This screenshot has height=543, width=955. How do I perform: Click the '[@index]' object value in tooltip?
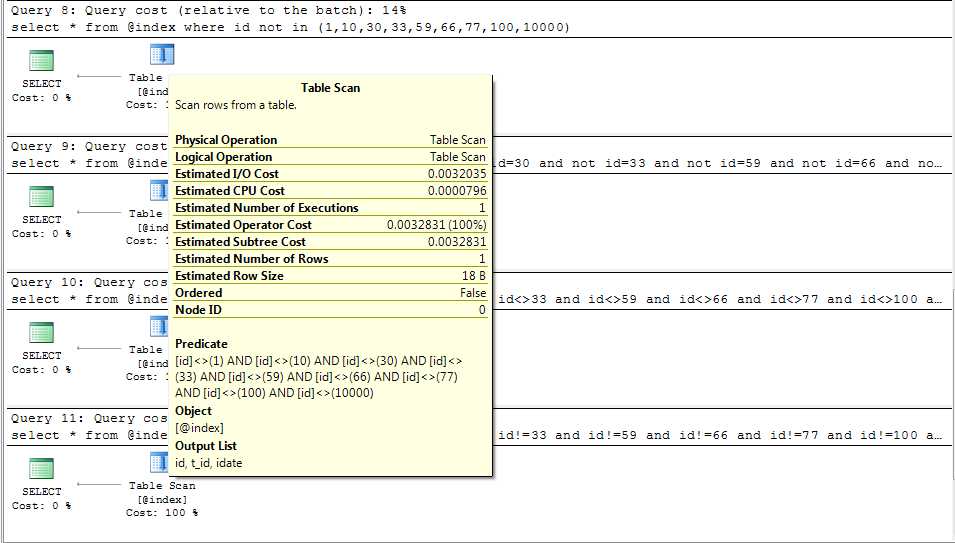[x=199, y=428]
